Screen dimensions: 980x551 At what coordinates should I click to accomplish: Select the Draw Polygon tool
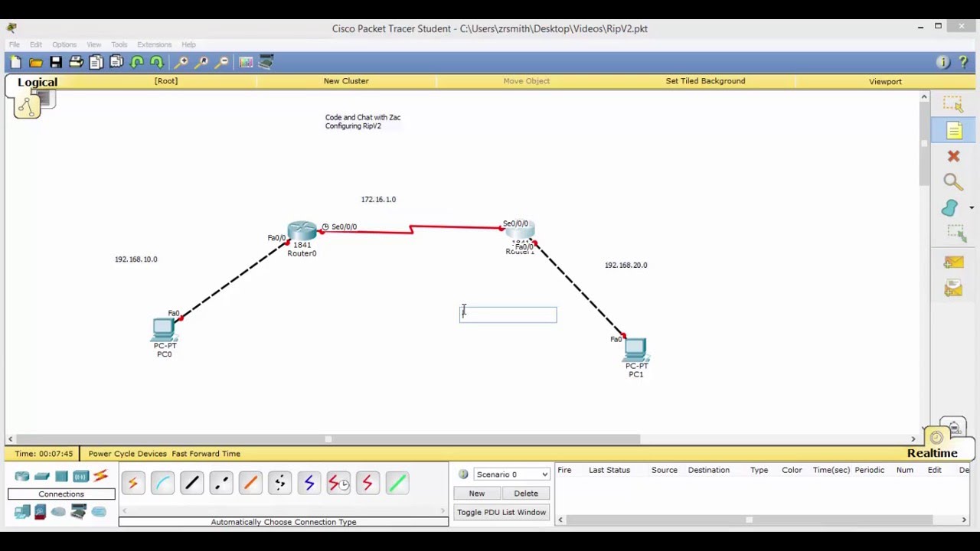[950, 208]
